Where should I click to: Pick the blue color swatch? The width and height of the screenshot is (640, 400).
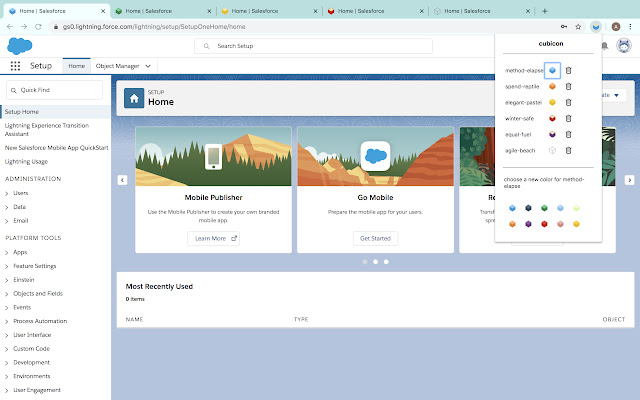pos(512,208)
